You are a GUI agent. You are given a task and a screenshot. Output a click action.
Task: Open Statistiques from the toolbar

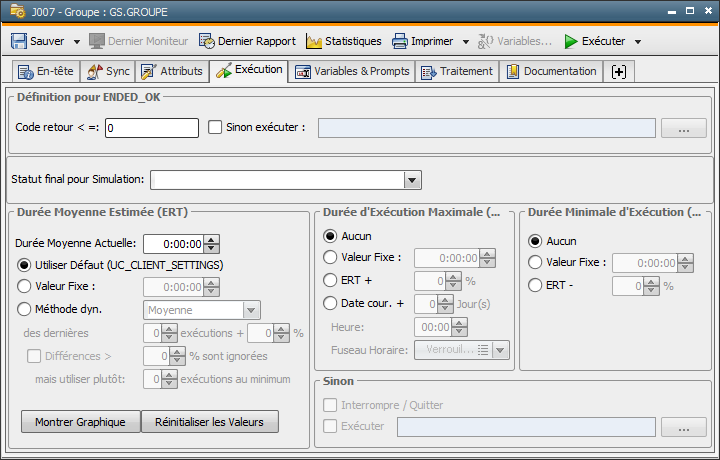[x=343, y=41]
